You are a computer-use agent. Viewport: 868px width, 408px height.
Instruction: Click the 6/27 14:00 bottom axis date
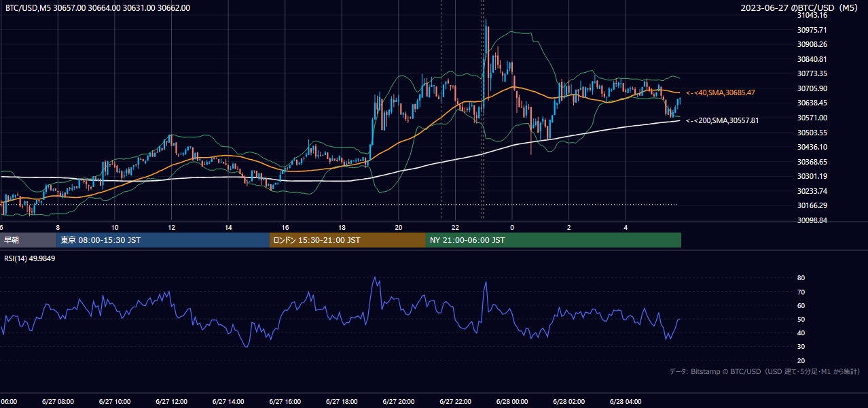(x=228, y=402)
